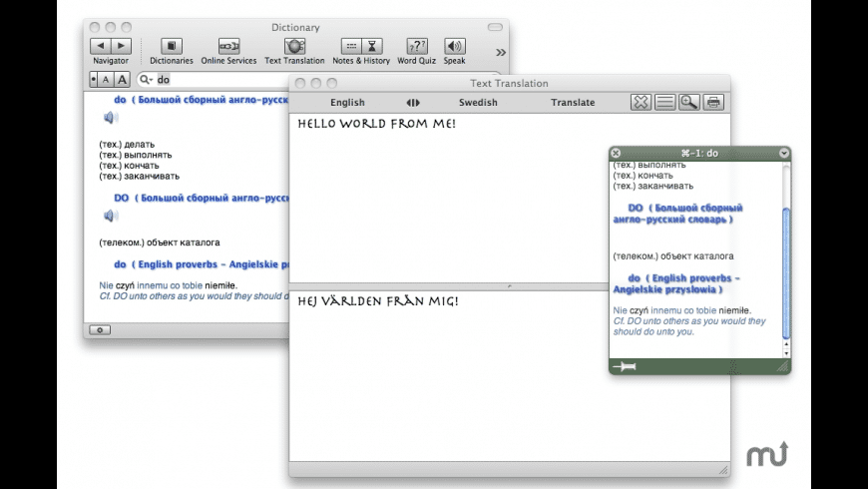Select Swedish target language
Image resolution: width=868 pixels, height=489 pixels.
click(478, 103)
